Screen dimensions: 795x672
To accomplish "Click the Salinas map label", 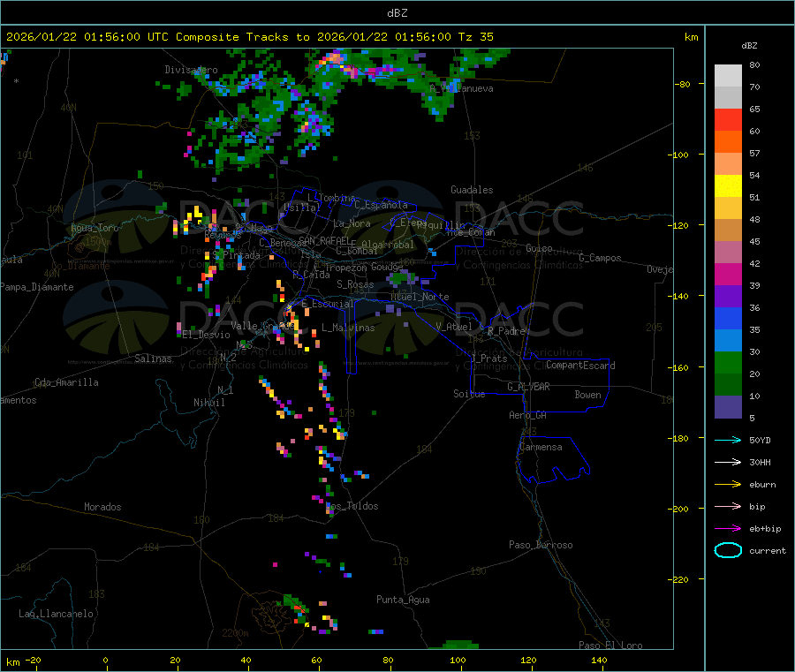I will [153, 359].
